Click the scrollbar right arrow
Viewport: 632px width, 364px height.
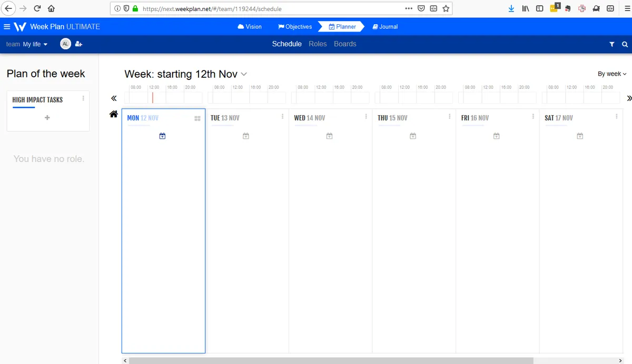click(x=620, y=361)
